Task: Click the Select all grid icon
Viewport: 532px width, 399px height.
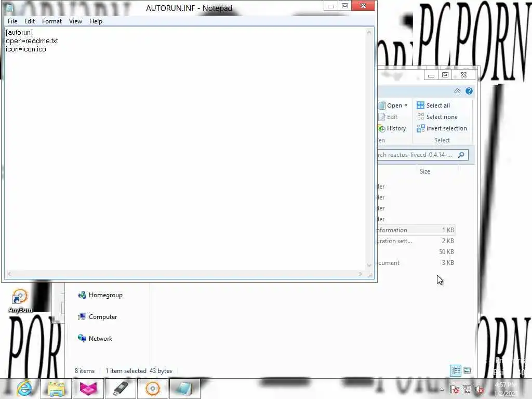Action: pyautogui.click(x=420, y=105)
